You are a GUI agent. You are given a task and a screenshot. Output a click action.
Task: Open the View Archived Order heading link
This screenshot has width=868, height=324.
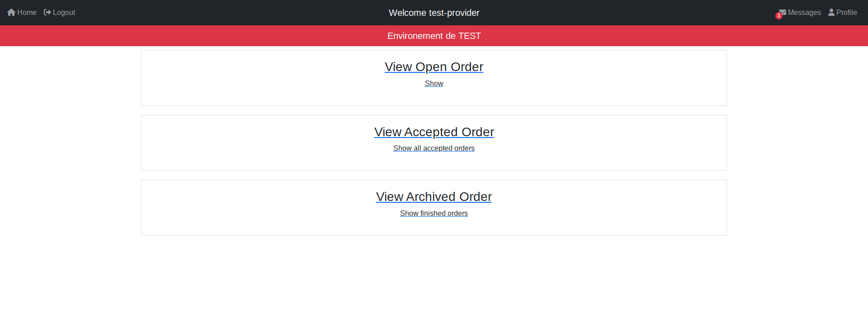(x=434, y=197)
